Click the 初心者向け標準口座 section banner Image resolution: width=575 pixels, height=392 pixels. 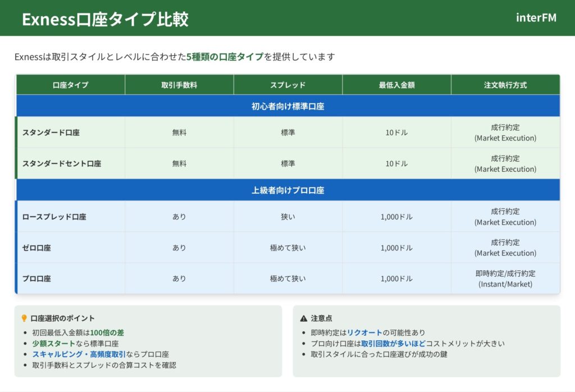click(287, 106)
